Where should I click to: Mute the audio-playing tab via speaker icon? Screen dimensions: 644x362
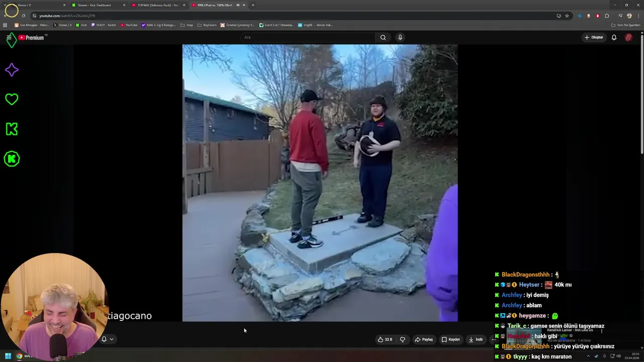(x=238, y=5)
